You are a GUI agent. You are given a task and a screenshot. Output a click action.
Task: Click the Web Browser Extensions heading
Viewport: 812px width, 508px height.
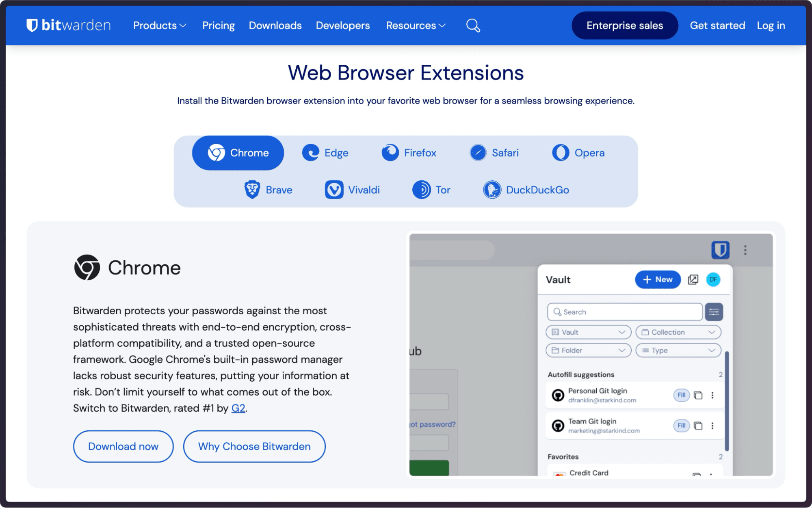(406, 73)
